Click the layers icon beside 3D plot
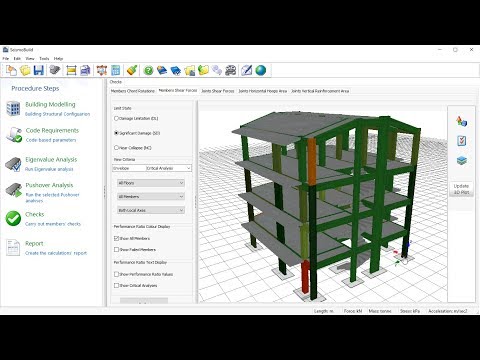This screenshot has height=360, width=480. pyautogui.click(x=462, y=161)
